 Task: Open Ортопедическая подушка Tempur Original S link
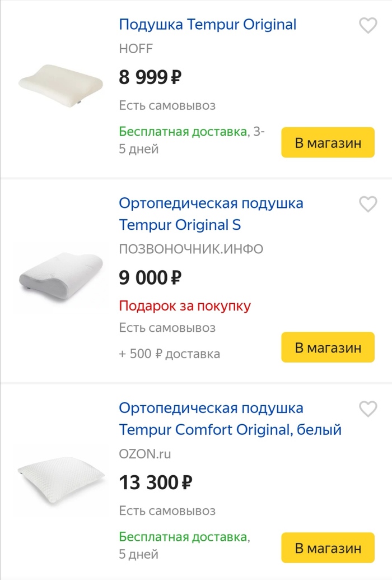point(211,214)
